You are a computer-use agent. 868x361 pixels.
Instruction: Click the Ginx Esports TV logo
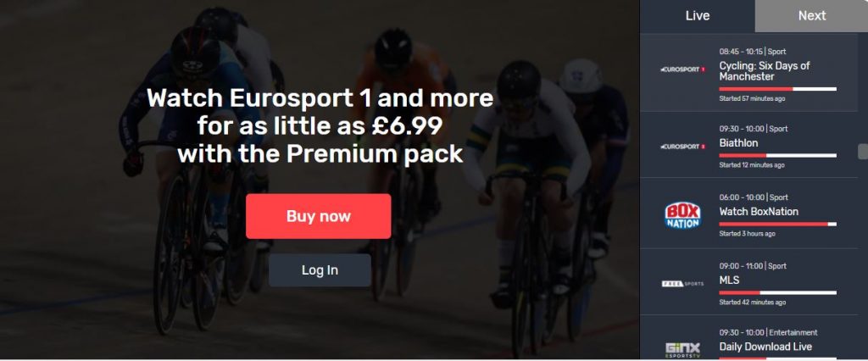click(682, 350)
